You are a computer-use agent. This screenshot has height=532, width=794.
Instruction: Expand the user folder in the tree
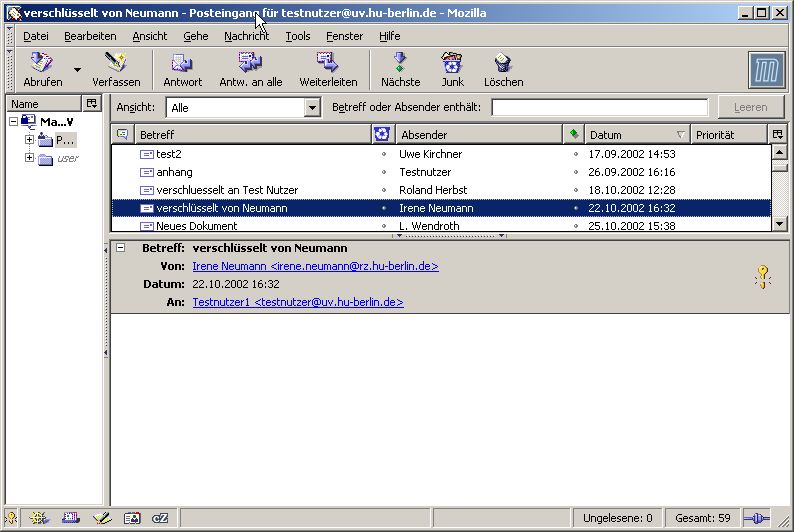[29, 158]
